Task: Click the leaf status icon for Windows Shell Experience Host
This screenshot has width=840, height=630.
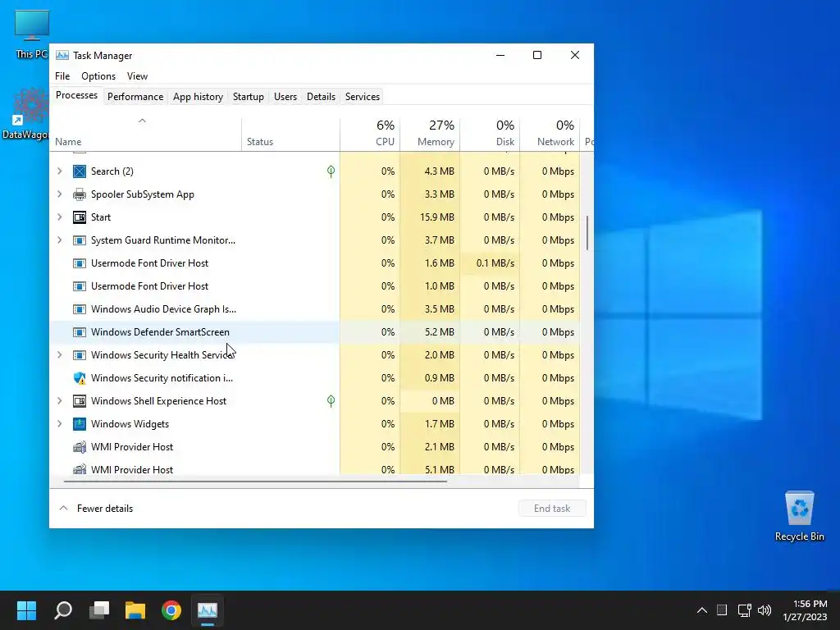Action: click(331, 401)
